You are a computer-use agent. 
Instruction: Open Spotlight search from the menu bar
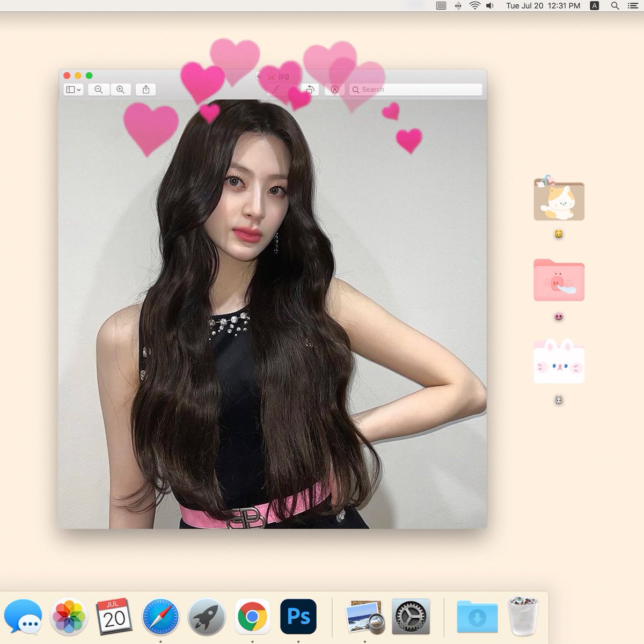[x=615, y=6]
